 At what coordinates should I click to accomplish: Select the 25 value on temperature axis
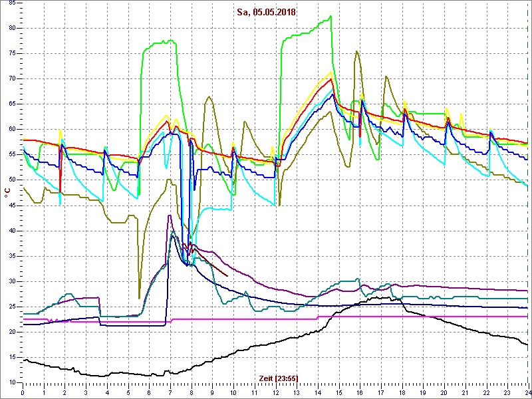(x=12, y=307)
